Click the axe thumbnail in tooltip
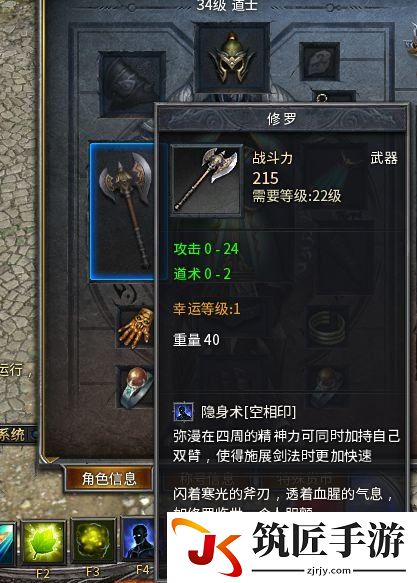 (x=207, y=181)
